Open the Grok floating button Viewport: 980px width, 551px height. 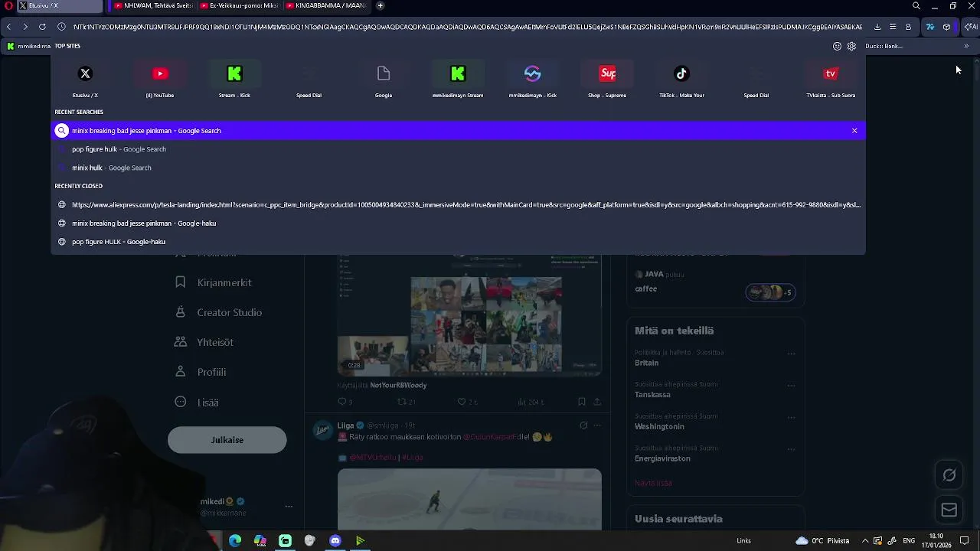(949, 475)
